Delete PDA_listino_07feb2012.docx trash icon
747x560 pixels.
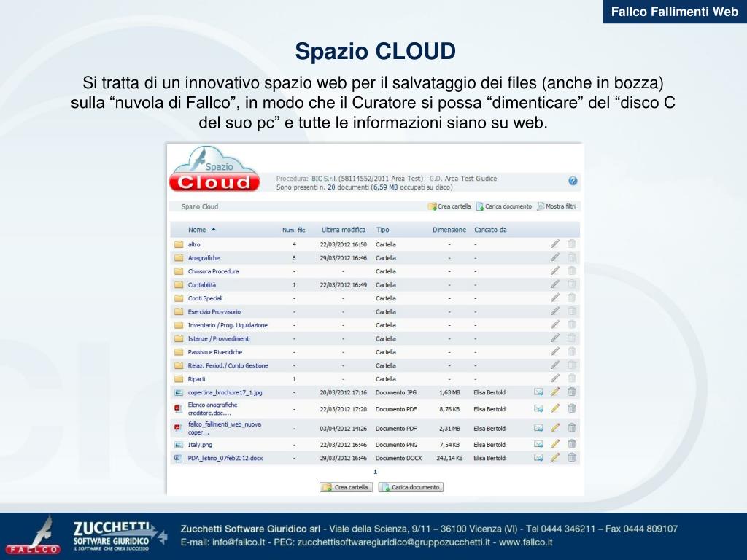pos(572,457)
